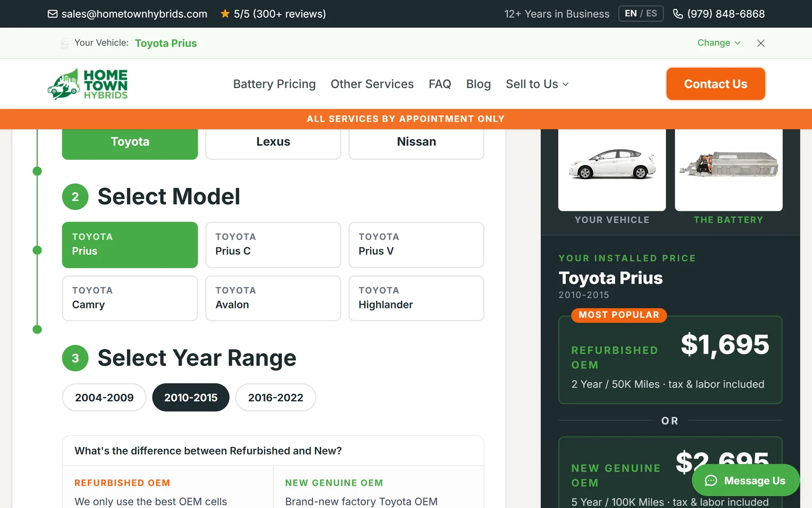Screen dimensions: 812x508
Task: Click the sales@hometownhybrids.com email link
Action: coord(134,14)
